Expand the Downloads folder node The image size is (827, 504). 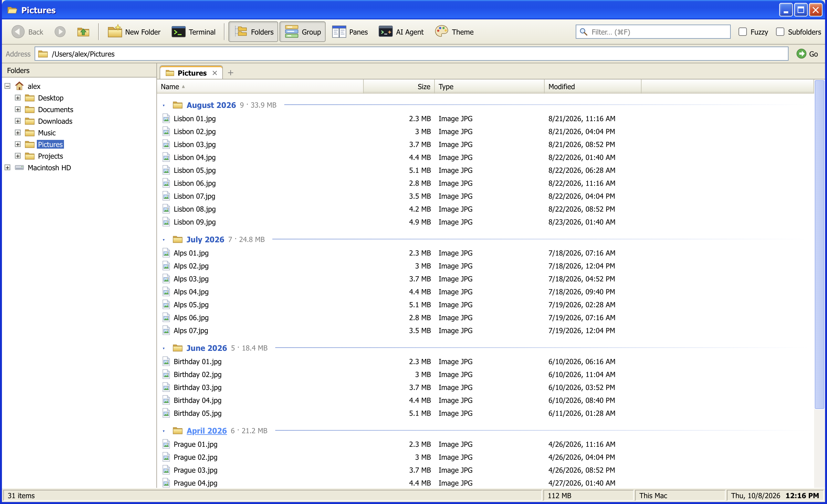pyautogui.click(x=18, y=121)
